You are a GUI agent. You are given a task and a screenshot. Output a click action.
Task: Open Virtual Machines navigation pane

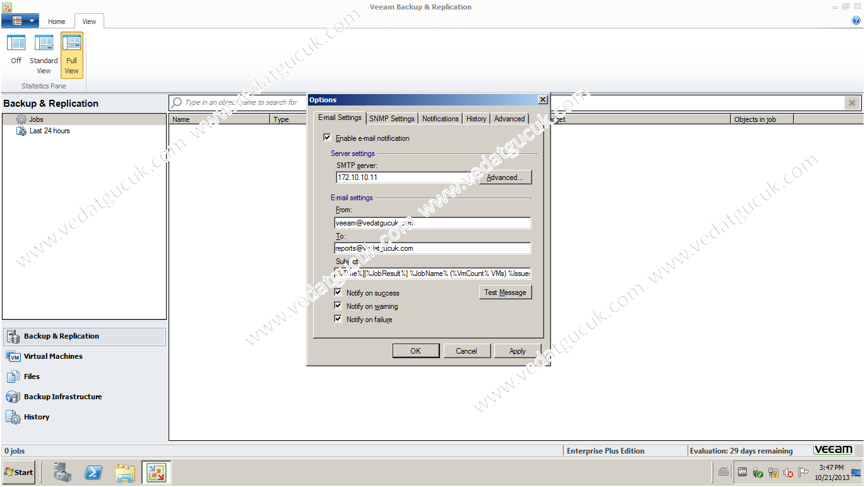(x=84, y=356)
